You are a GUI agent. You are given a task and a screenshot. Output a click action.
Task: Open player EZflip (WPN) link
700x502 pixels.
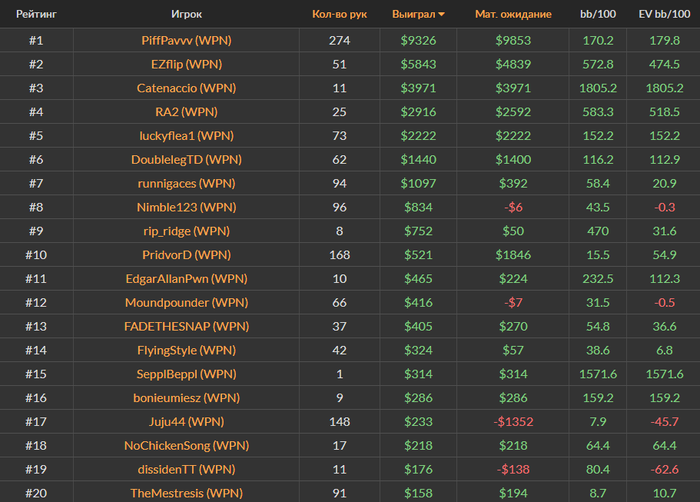186,64
